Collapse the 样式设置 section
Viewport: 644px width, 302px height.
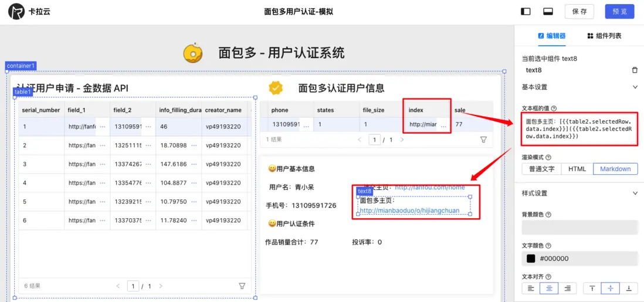tap(635, 193)
